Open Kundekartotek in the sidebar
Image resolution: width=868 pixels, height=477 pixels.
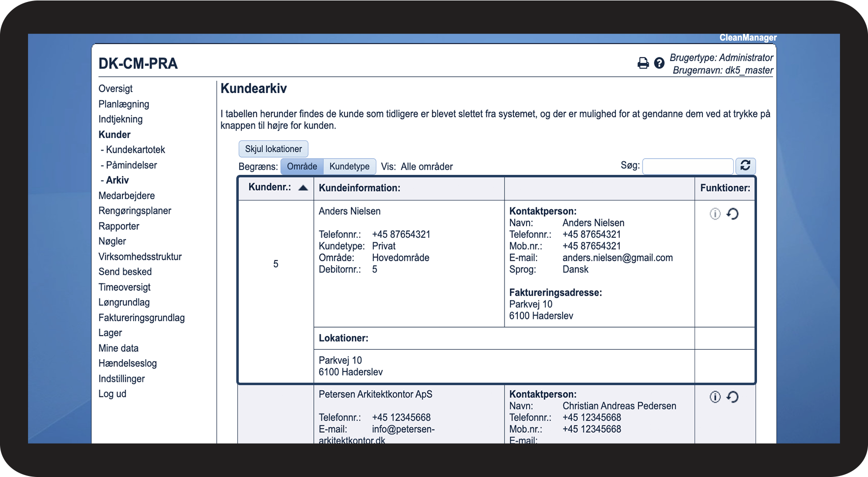(135, 150)
